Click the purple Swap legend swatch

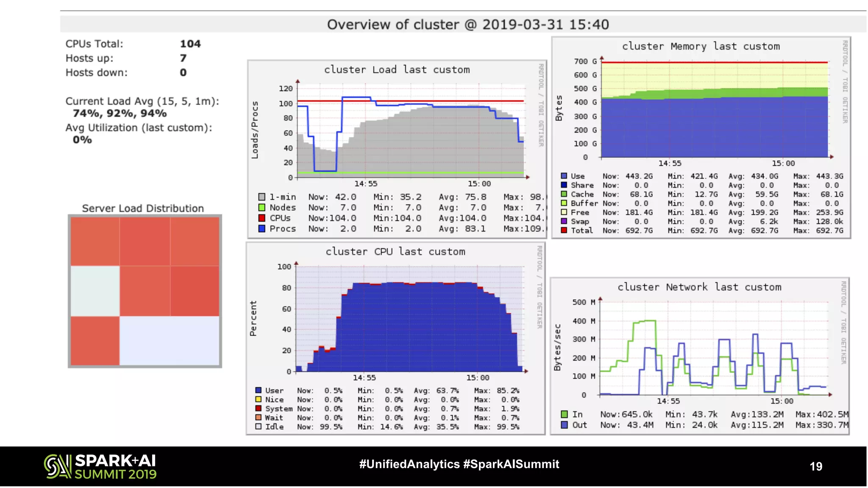(564, 221)
